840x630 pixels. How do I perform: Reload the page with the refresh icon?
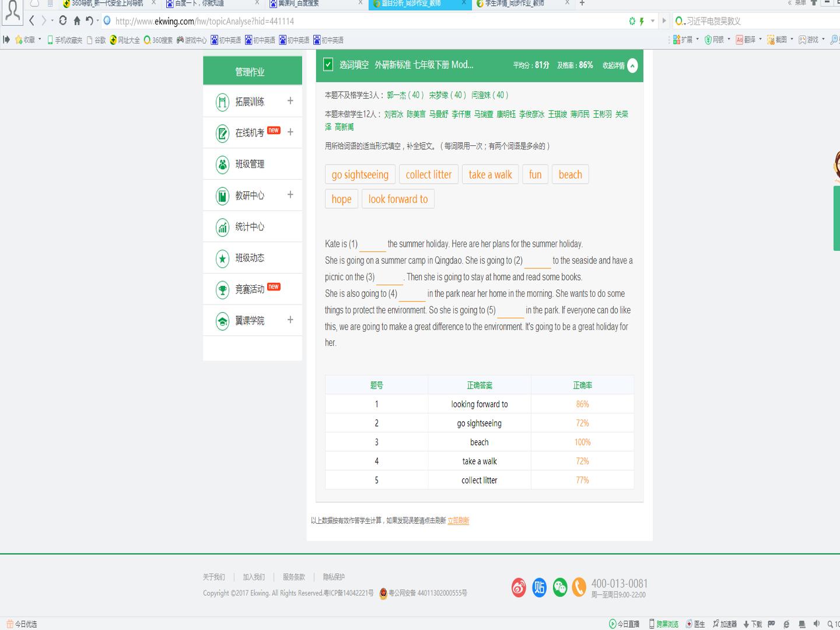pos(63,21)
